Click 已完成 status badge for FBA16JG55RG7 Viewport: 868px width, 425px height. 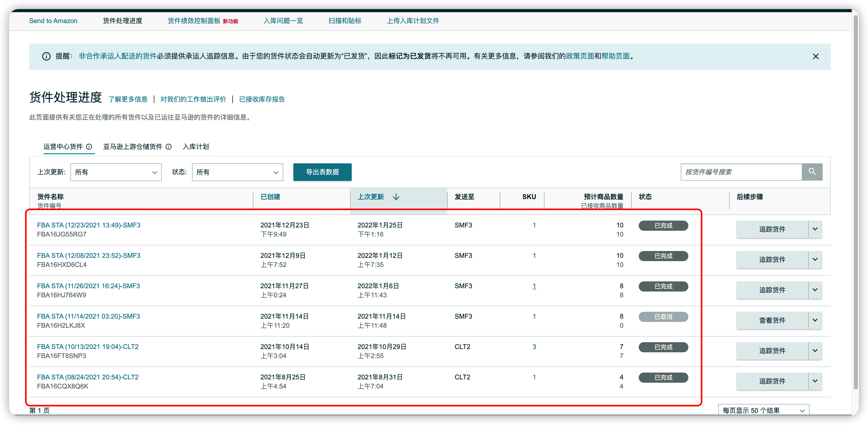click(663, 225)
